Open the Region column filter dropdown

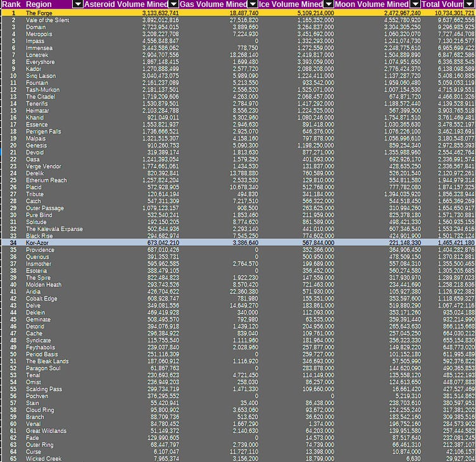click(x=78, y=4)
